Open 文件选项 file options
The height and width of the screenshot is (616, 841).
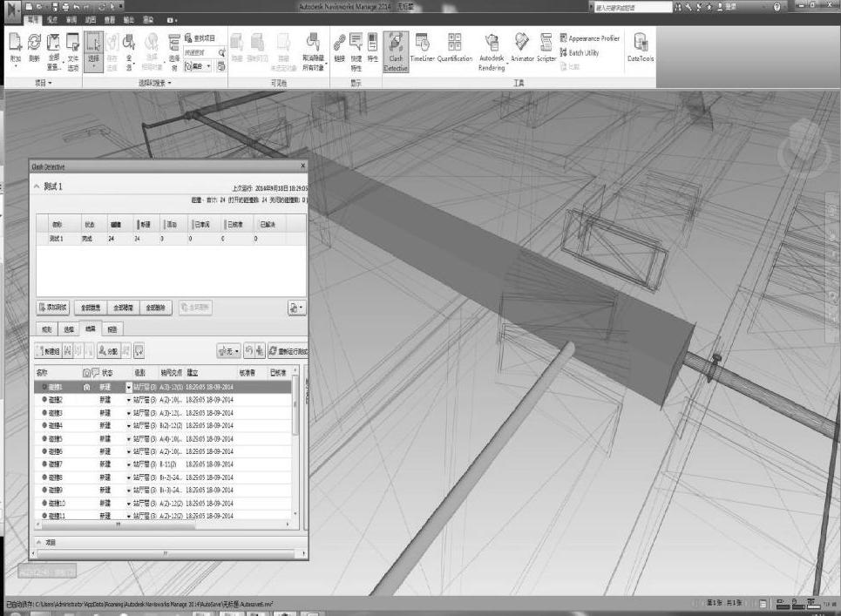point(73,51)
